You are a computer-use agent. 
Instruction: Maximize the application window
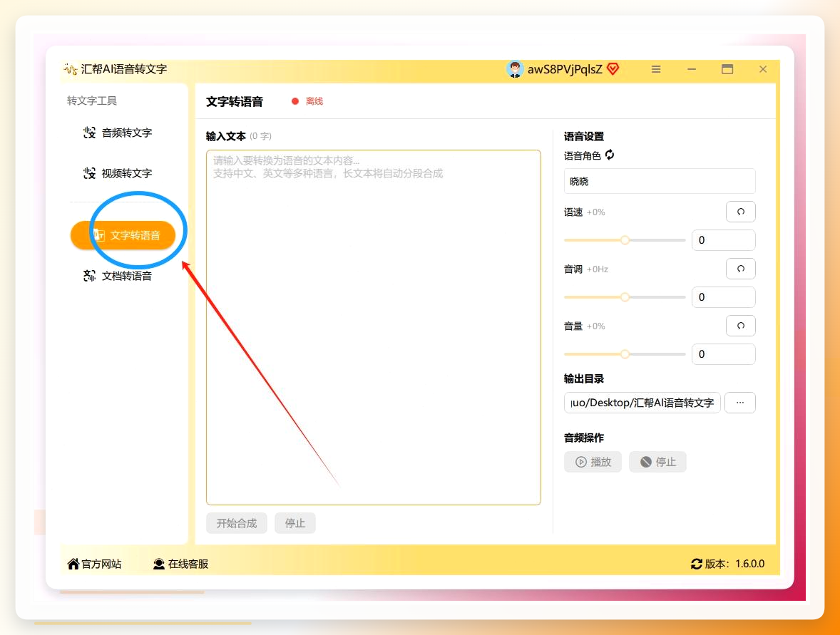pyautogui.click(x=727, y=69)
